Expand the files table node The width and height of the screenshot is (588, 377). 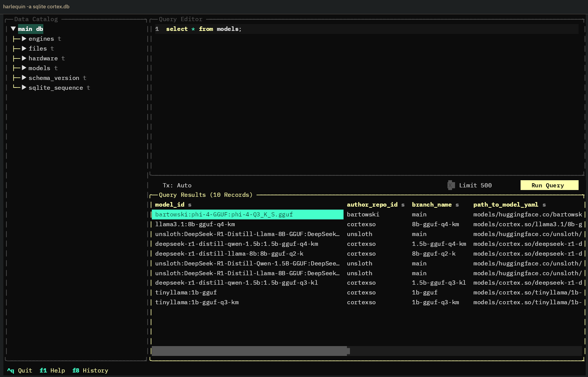(x=24, y=49)
